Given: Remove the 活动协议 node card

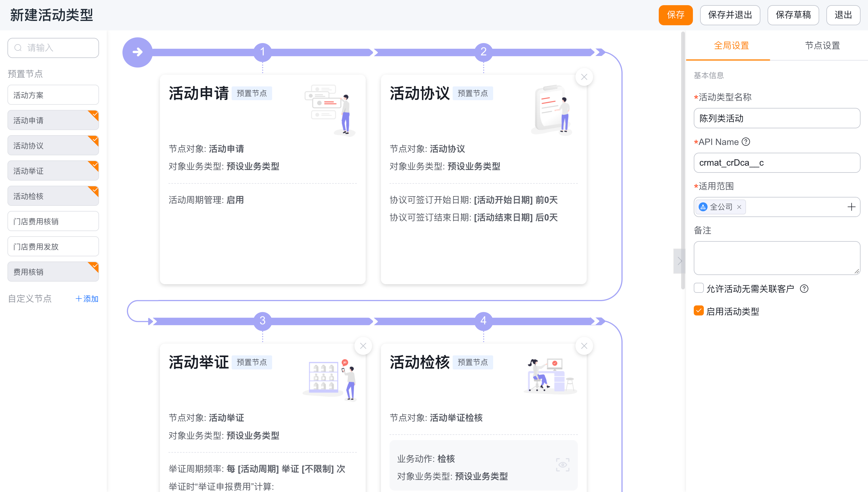Looking at the screenshot, I should tap(584, 77).
